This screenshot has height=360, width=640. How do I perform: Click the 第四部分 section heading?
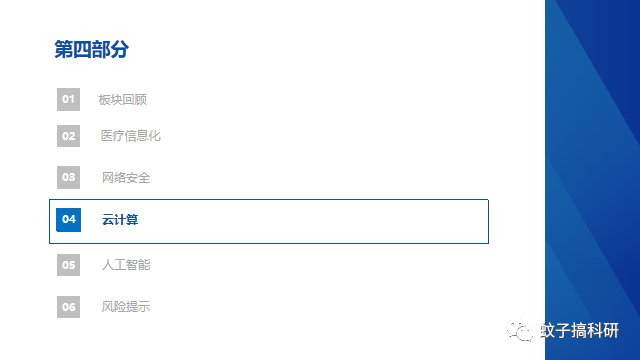coord(92,49)
